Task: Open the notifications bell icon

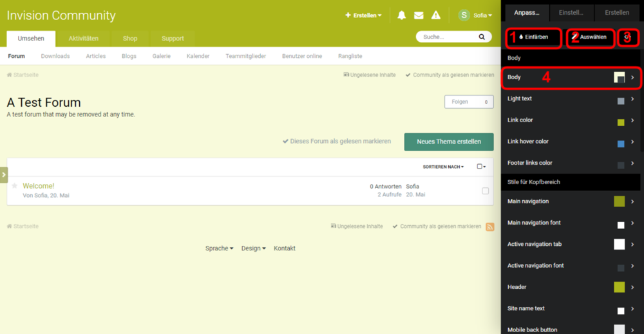Action: point(401,15)
